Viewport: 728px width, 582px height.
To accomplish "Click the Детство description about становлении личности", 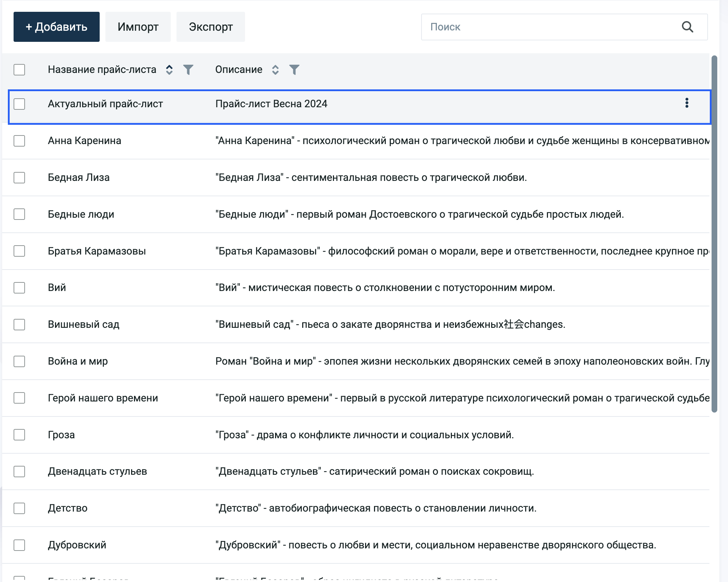I will point(376,508).
